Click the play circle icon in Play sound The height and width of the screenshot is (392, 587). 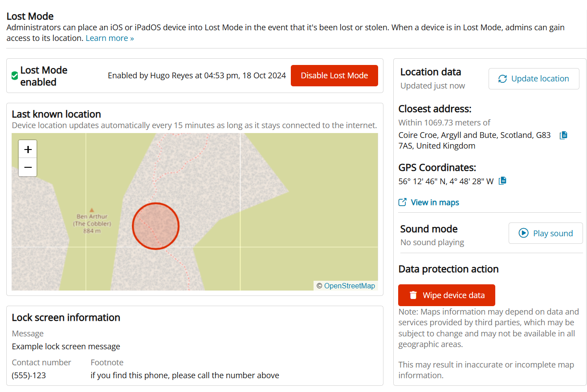523,233
